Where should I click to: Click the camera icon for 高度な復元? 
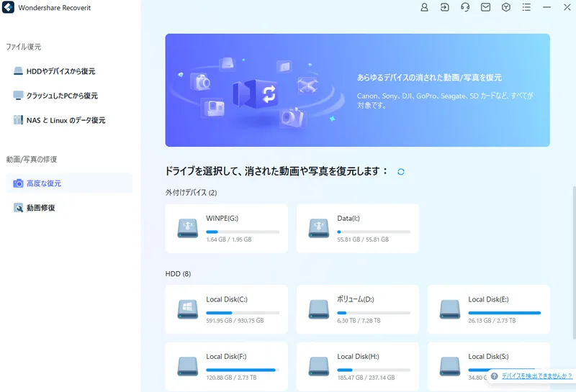pyautogui.click(x=18, y=183)
